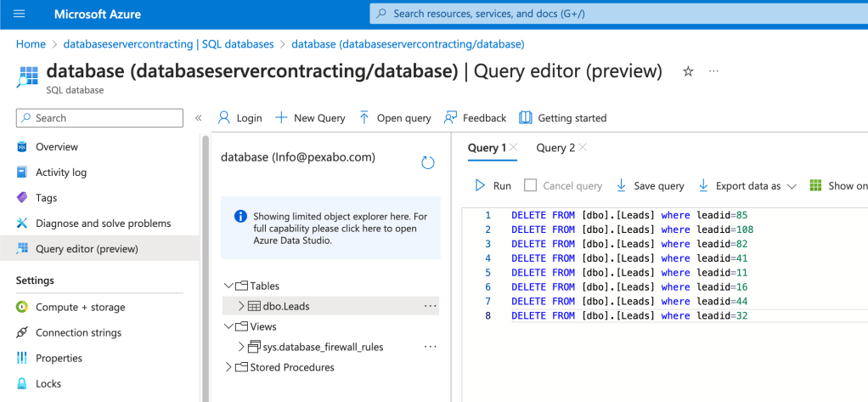Click the Query editor (preview) sidebar icon
Screen dimensions: 868x402
click(x=21, y=249)
